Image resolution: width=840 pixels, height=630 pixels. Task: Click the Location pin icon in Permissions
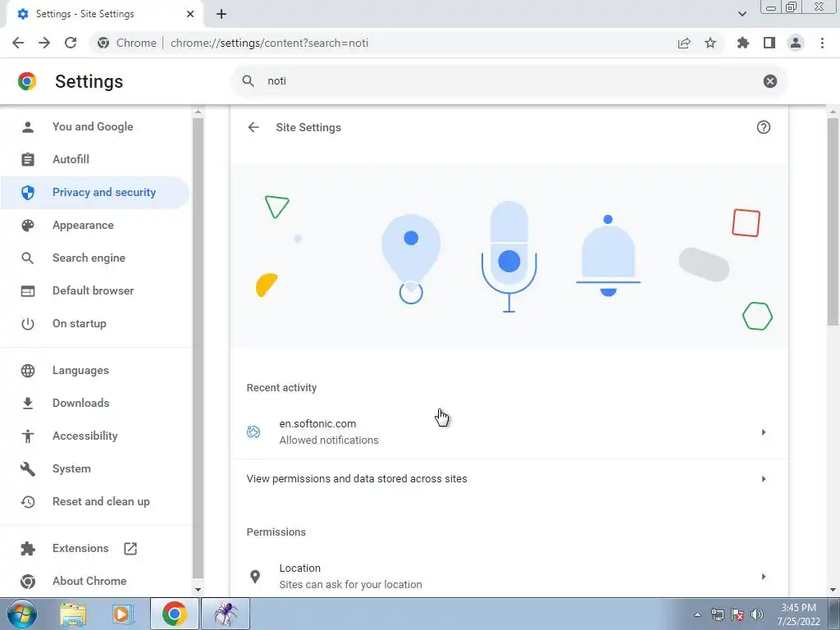coord(255,577)
